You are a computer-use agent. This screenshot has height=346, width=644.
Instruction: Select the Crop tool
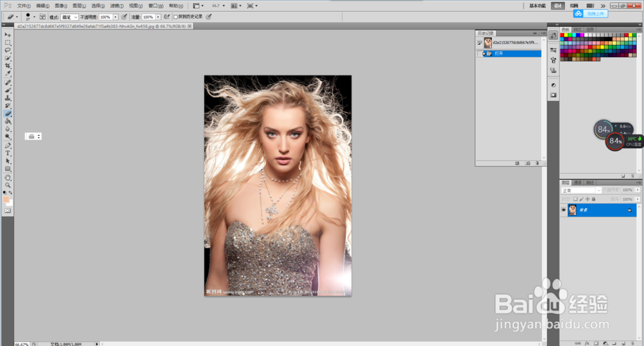click(x=7, y=66)
